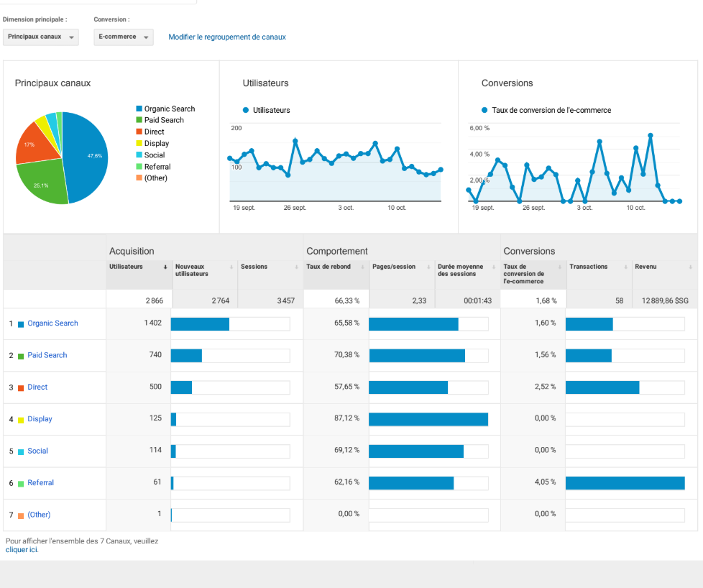
Task: Sort by the Sessions column arrow
Action: [x=297, y=267]
